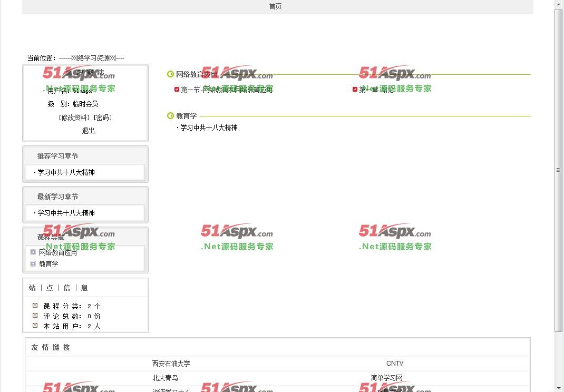
Task: Click 课程分类: 2 个 statistic text
Action: [x=72, y=306]
